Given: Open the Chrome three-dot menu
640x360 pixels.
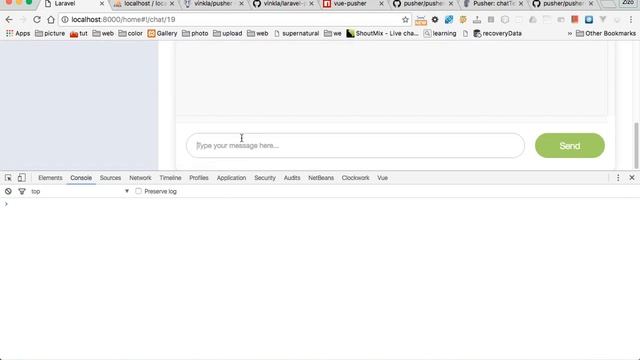Looking at the screenshot, I should pos(631,20).
